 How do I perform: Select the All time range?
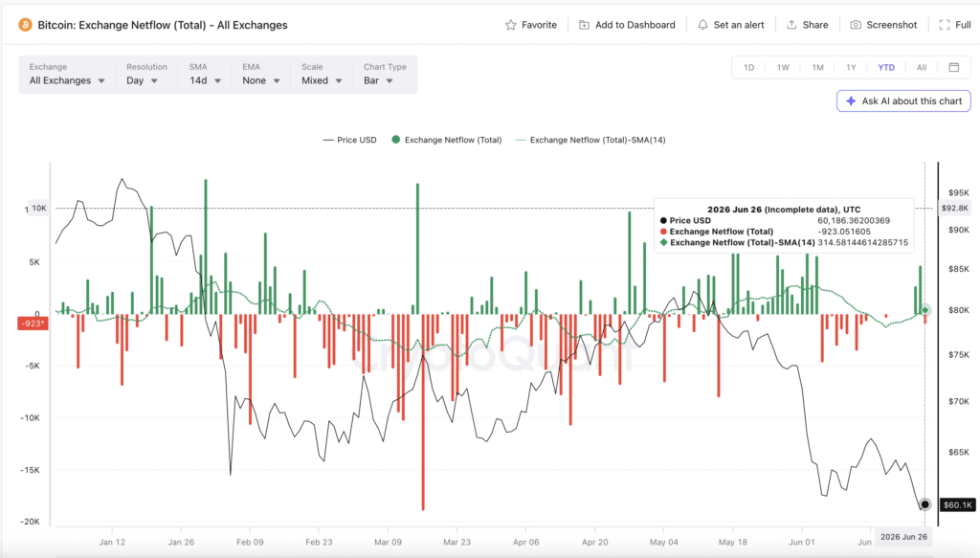pyautogui.click(x=922, y=68)
